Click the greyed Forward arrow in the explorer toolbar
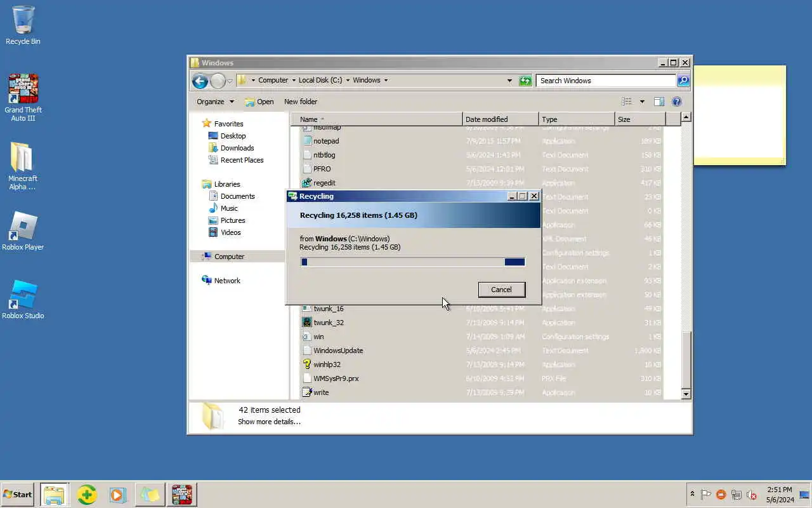The image size is (812, 508). [218, 81]
